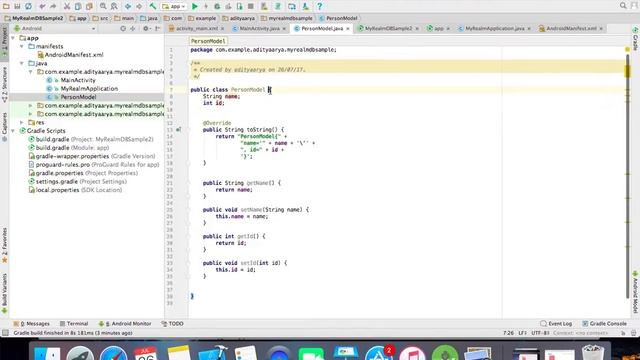Open Safari from the Dock
640x360 pixels.
pyautogui.click(x=113, y=353)
